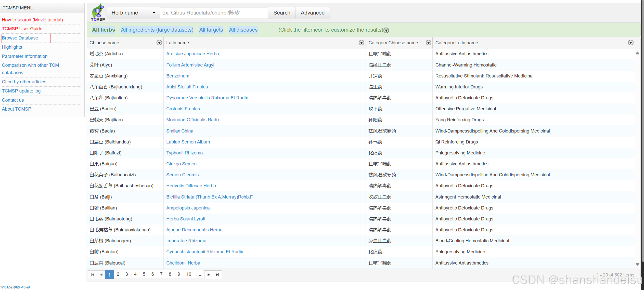Expand the Herb name dropdown
This screenshot has width=644, height=290.
coord(133,13)
